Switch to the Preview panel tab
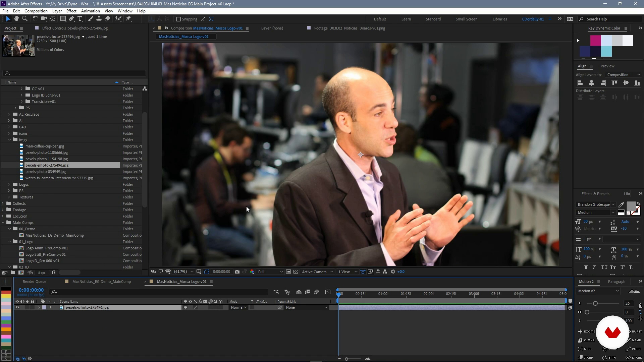 (x=607, y=66)
